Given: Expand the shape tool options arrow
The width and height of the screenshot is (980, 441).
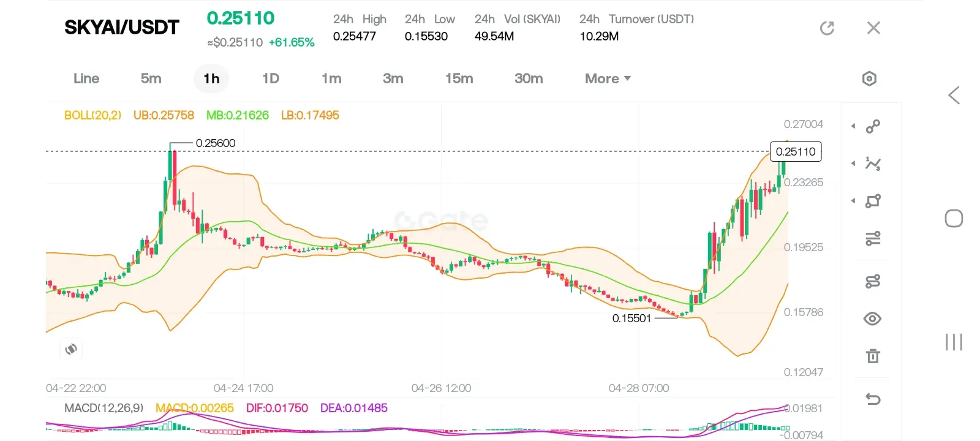Looking at the screenshot, I should 853,201.
